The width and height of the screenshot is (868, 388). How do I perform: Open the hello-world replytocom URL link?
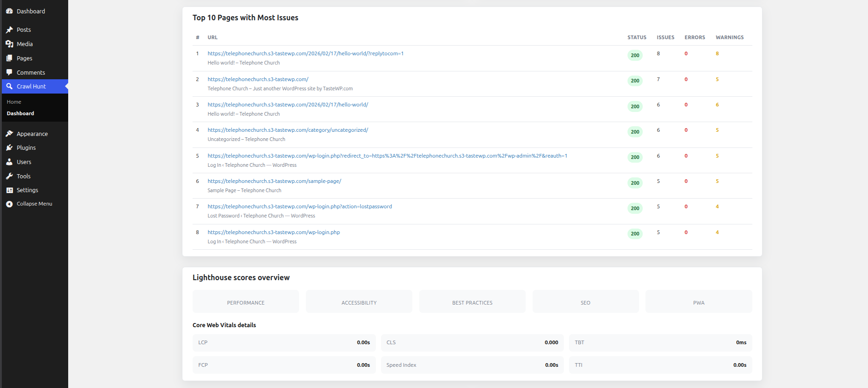(305, 53)
